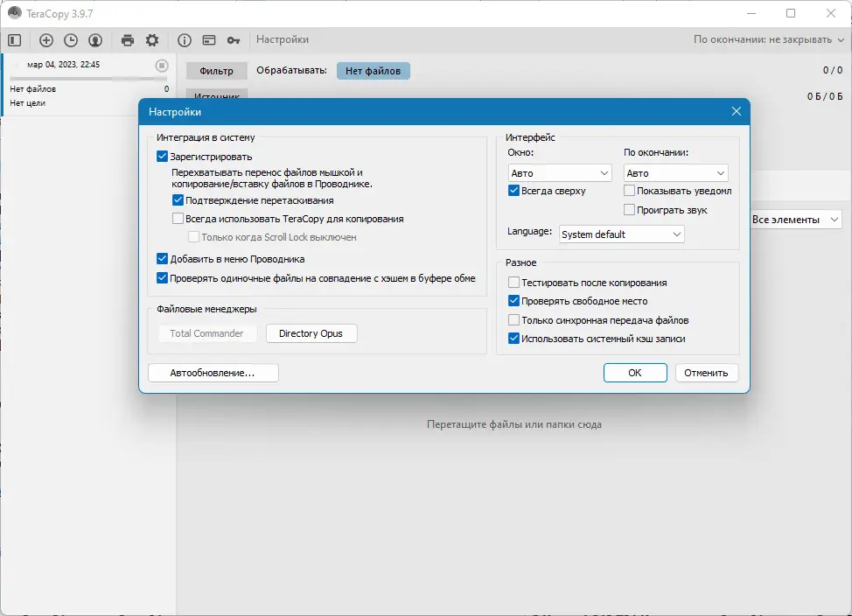Toggle Проверять одиночные файлы hash checkbox
This screenshot has height=616, width=852.
(162, 278)
